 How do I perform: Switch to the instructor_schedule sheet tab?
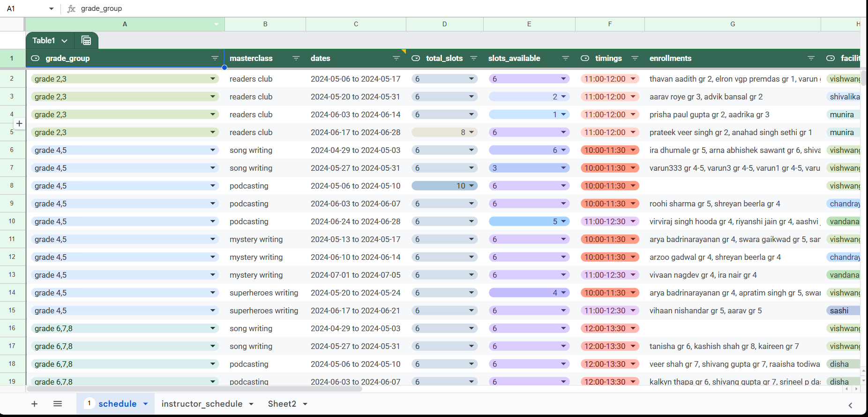(202, 404)
